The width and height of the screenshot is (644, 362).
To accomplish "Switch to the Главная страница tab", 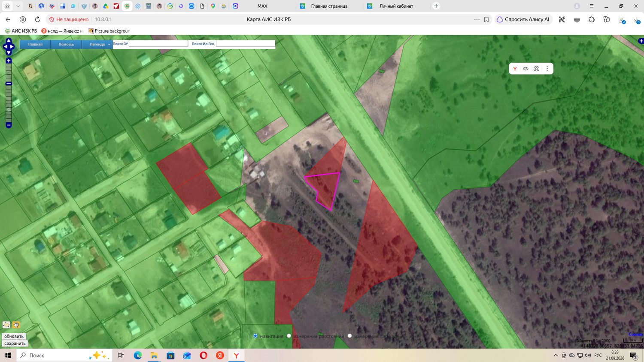I will point(329,6).
